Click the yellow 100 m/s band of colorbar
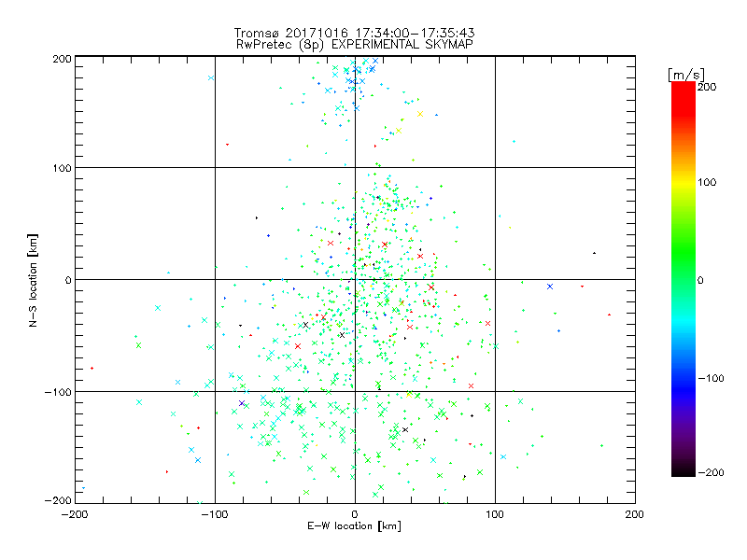Screen dimensions: 747x560 (684, 182)
